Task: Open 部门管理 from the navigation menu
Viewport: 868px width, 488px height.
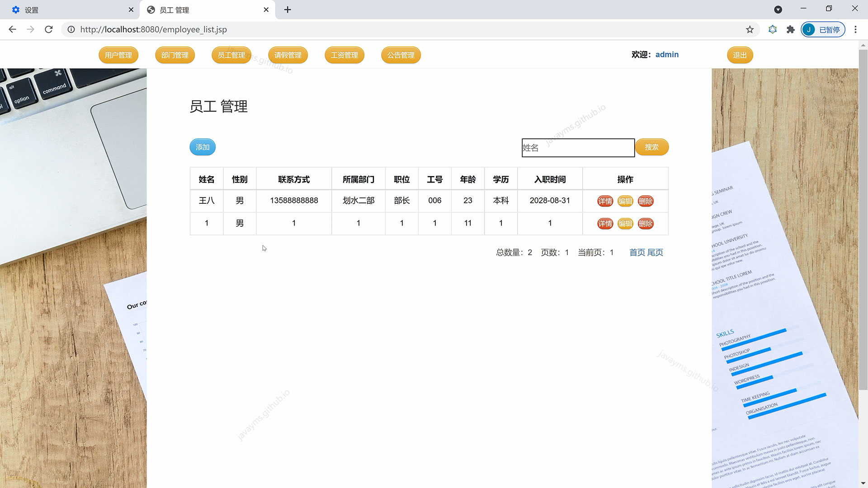Action: pyautogui.click(x=175, y=55)
